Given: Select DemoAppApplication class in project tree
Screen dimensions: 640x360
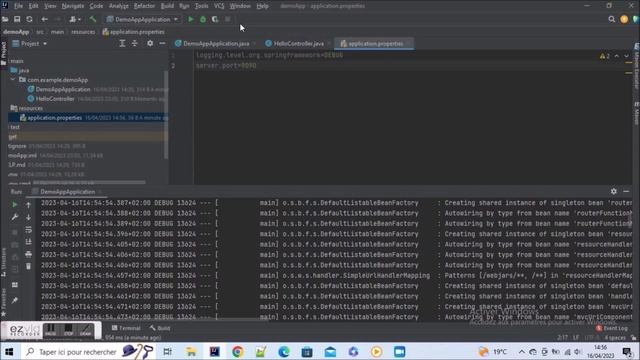Looking at the screenshot, I should coord(62,89).
